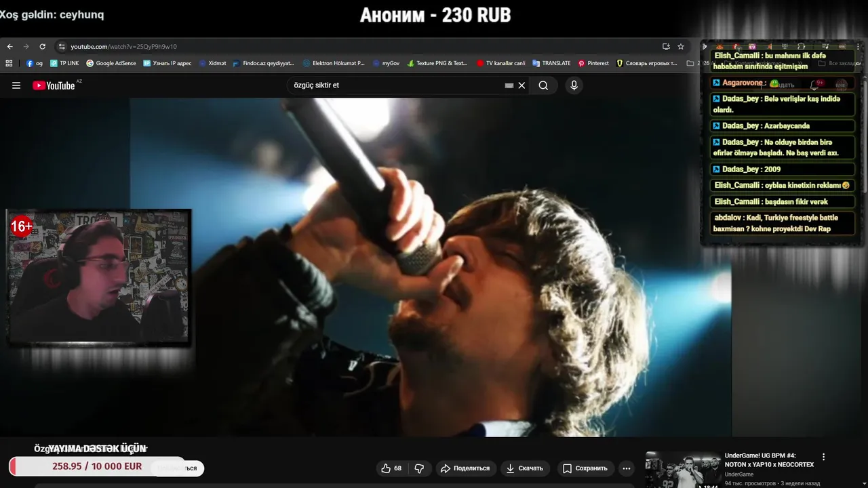Open the Xidmat bookmark
The image size is (868, 488).
212,63
